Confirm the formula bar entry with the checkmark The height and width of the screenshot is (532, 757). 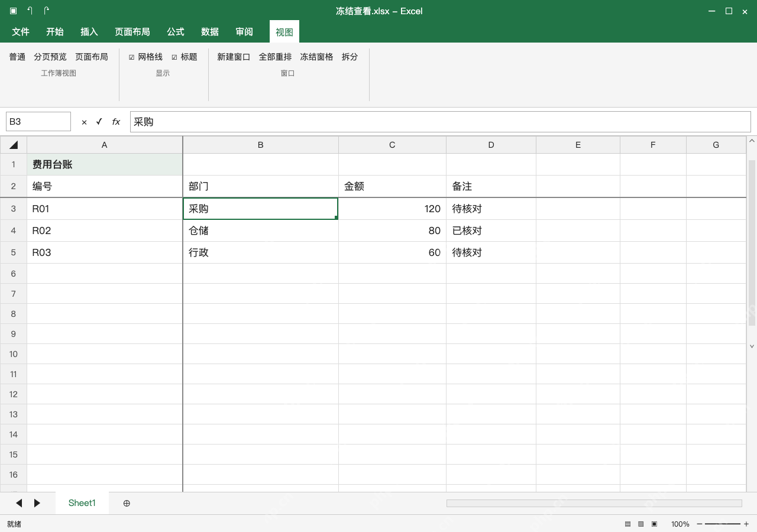point(99,122)
